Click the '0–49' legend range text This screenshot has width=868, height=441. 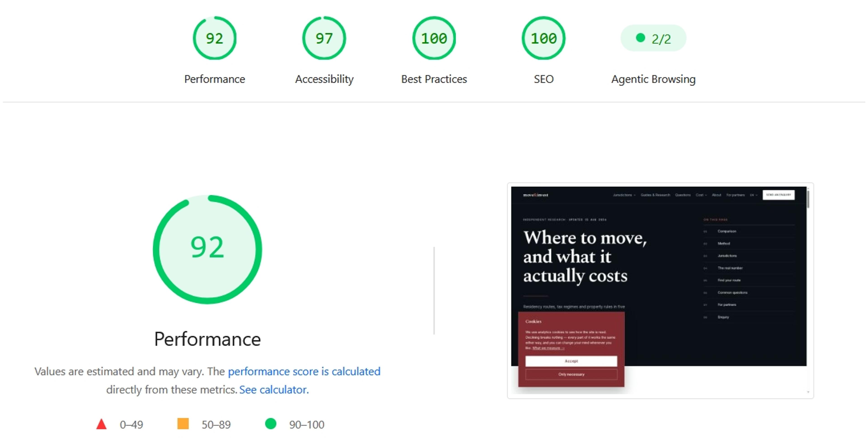131,424
